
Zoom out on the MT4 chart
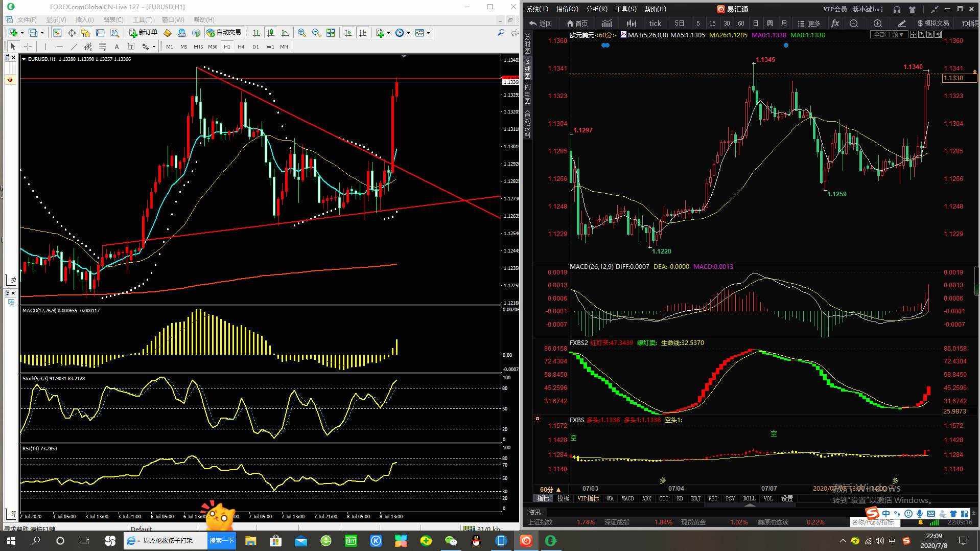coord(316,33)
